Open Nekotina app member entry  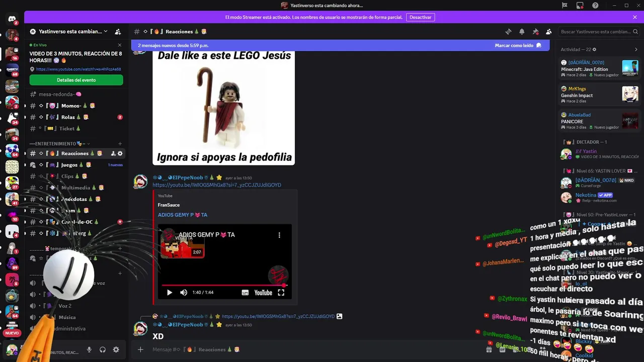pos(599,197)
